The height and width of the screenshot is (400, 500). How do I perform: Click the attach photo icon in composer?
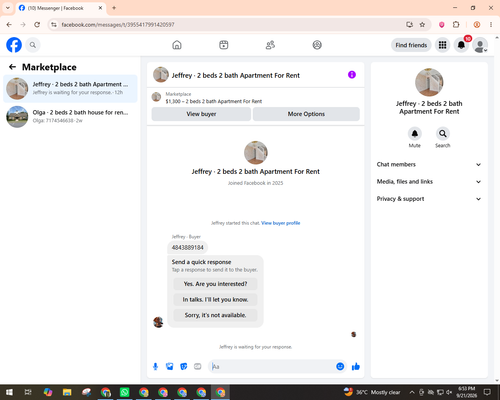coord(169,367)
